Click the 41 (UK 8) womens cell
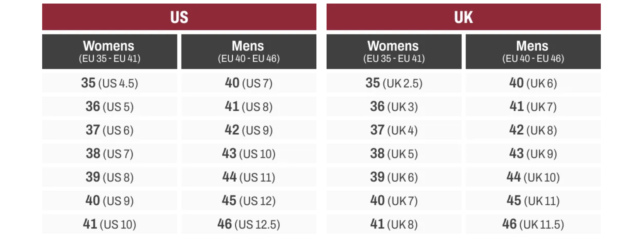Viewport: 644px width, 247px height. [x=394, y=224]
